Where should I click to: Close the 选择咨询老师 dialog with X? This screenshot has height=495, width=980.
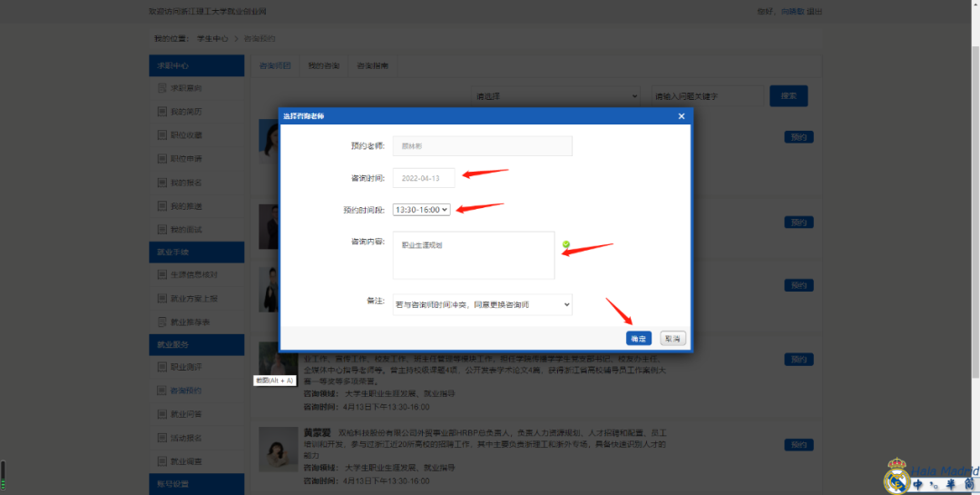coord(681,116)
